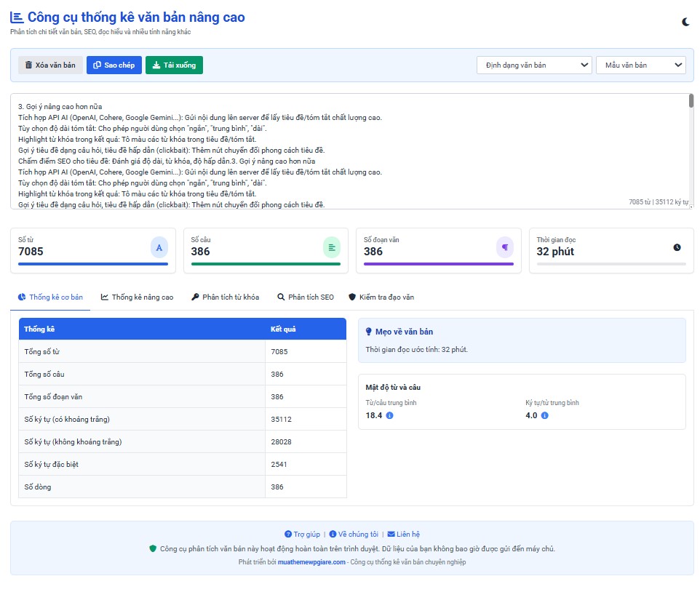Copy text with Sao chép button

pyautogui.click(x=114, y=65)
